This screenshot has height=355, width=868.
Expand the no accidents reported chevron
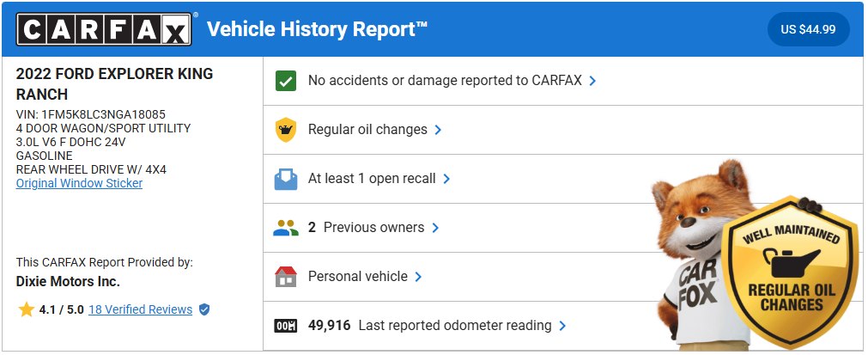pyautogui.click(x=592, y=81)
